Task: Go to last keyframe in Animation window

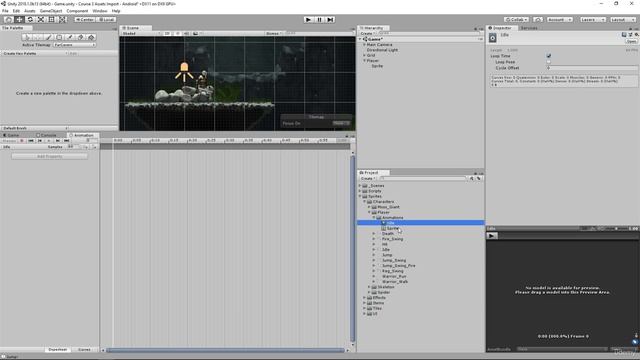Action: click(67, 141)
